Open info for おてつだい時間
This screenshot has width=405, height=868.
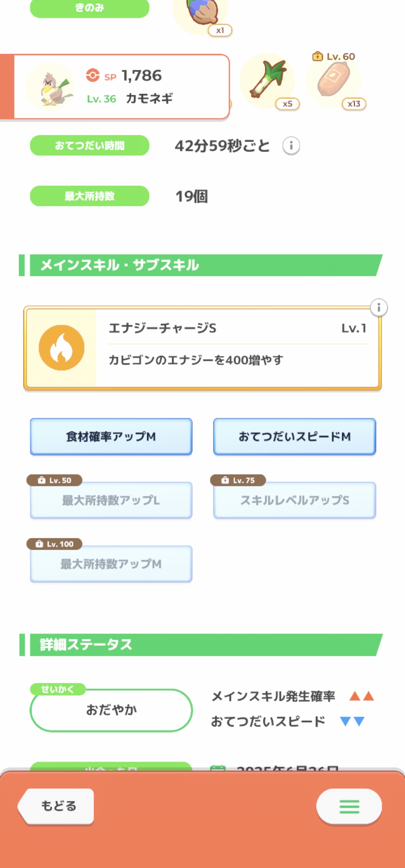291,145
